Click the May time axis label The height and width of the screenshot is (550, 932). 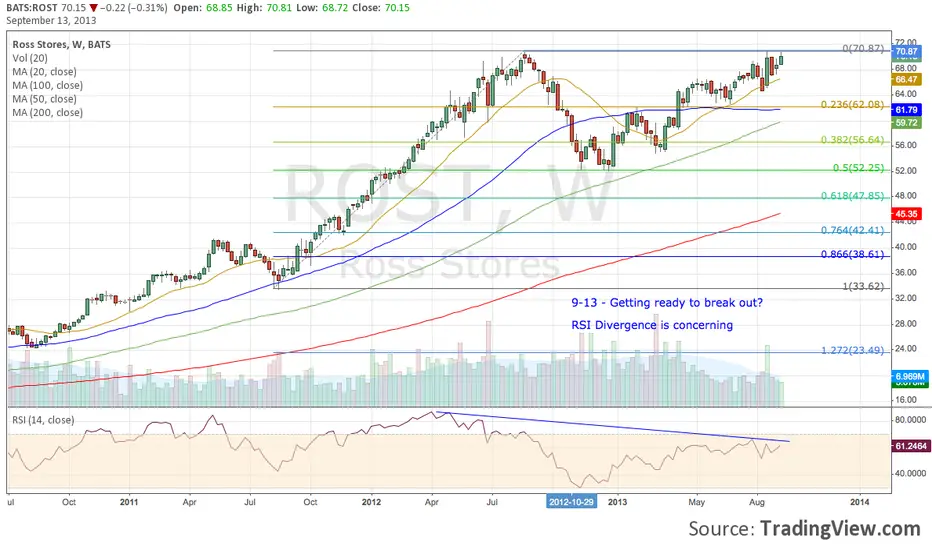point(697,502)
